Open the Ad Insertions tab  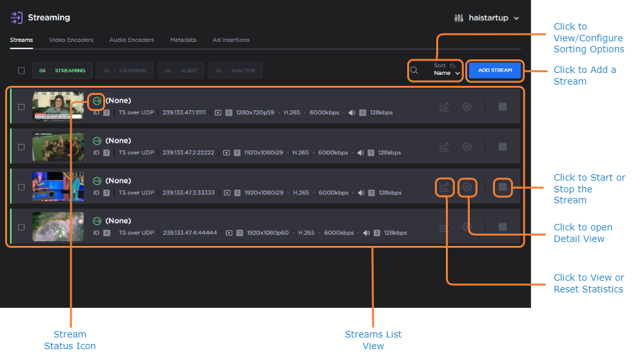coord(231,40)
